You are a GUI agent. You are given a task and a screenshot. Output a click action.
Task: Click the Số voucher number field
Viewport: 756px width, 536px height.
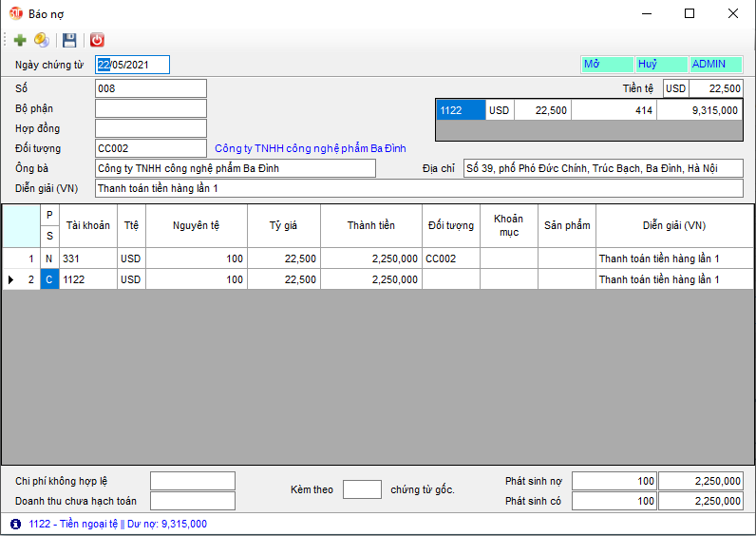click(150, 88)
